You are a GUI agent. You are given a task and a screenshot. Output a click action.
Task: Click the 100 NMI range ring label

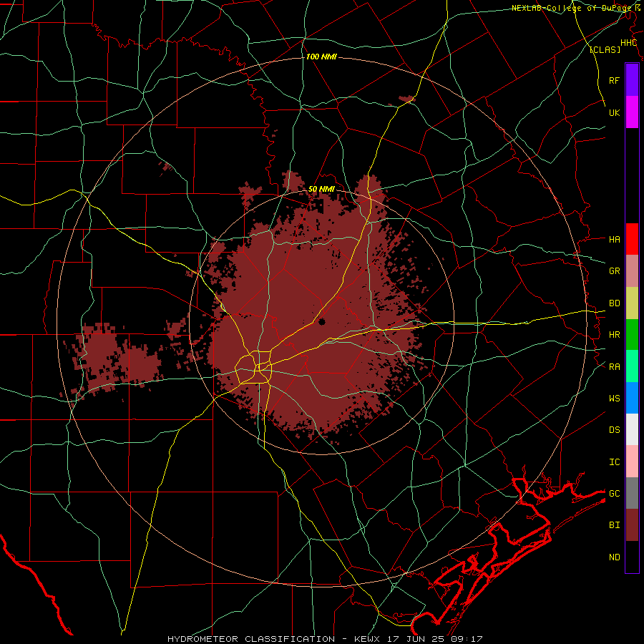pos(321,57)
